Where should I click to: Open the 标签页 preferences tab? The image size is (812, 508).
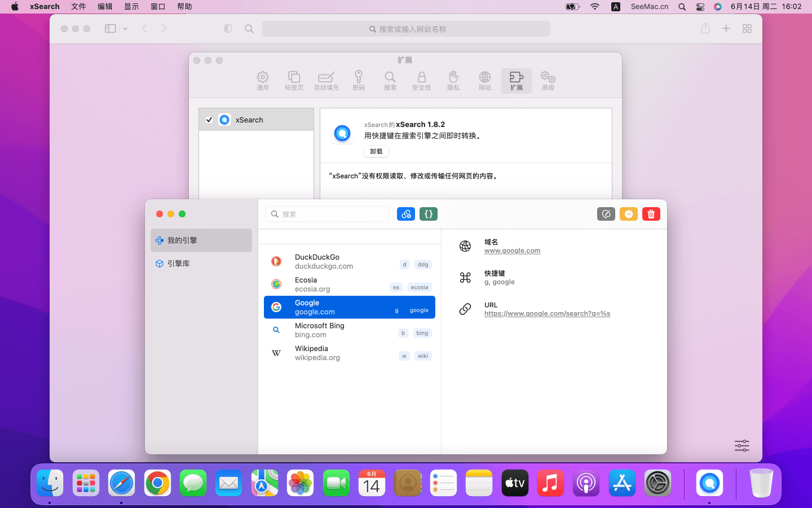click(294, 81)
